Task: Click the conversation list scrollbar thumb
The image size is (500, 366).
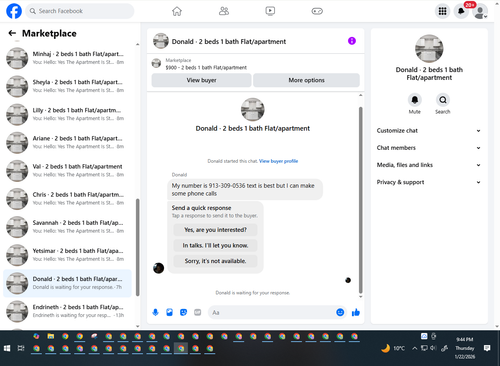Action: [137, 247]
